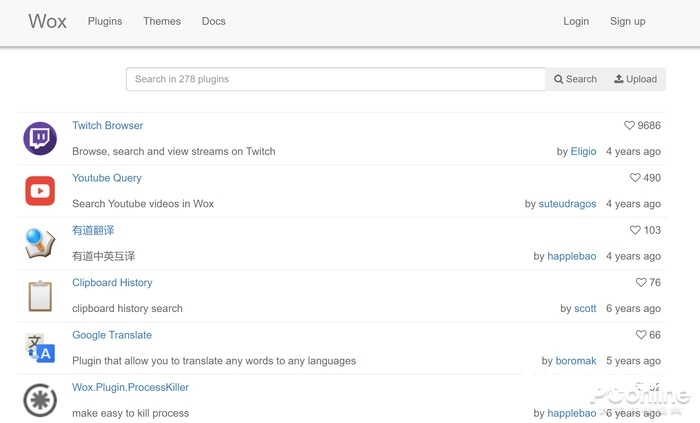The width and height of the screenshot is (700, 423).
Task: Open the Wox home logo link
Action: 47,21
